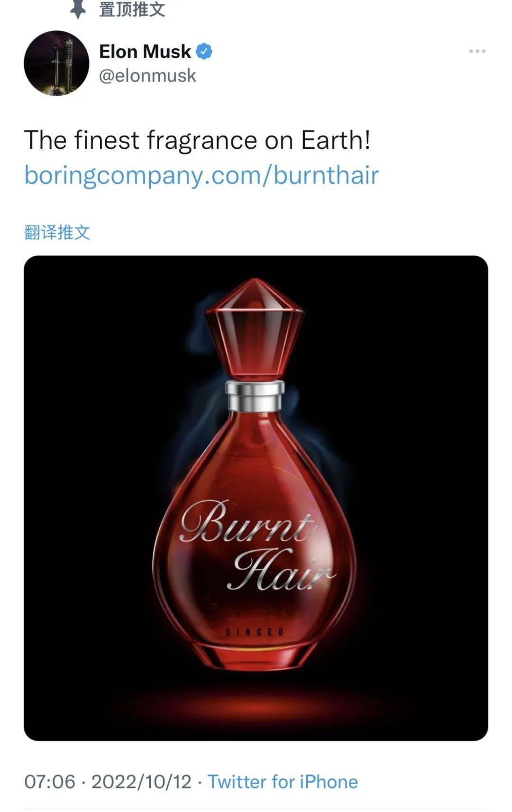Open the Burnt Hair perfume image
Viewport: 512px width, 812px height.
(x=256, y=498)
